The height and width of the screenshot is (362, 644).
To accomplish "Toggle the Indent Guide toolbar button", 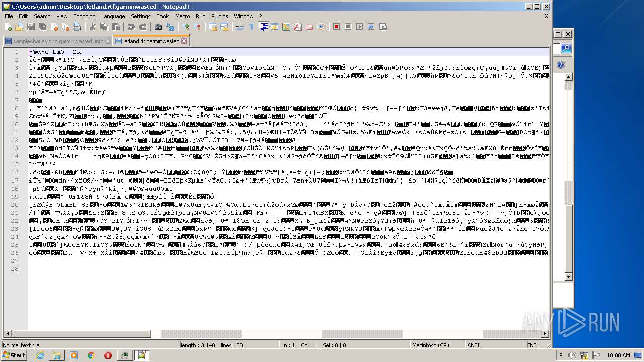I will (x=263, y=27).
